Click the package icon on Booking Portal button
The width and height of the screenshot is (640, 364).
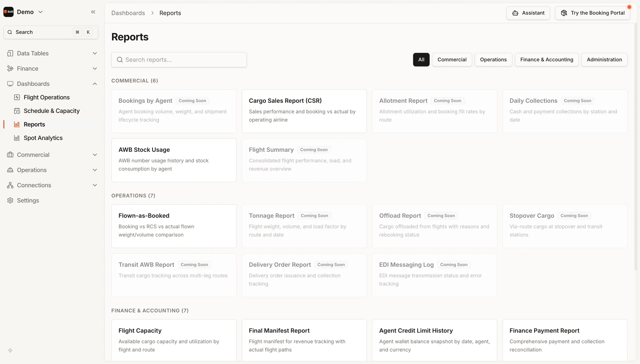[x=564, y=13]
